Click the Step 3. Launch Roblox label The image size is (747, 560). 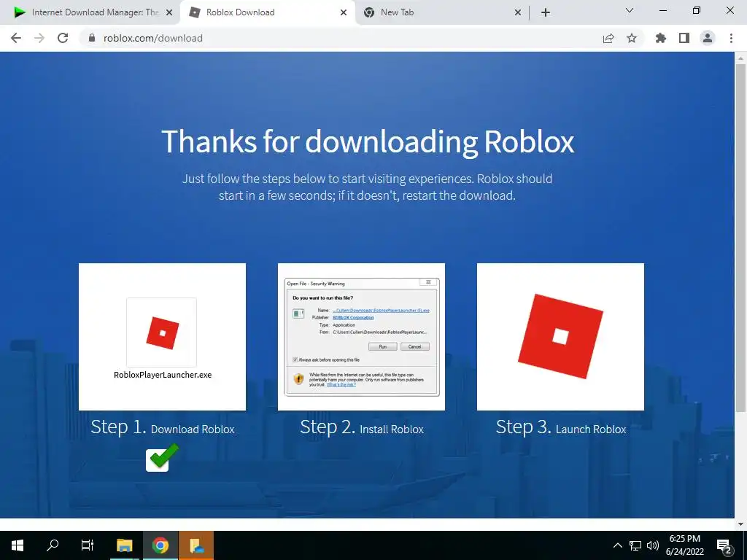click(x=561, y=427)
